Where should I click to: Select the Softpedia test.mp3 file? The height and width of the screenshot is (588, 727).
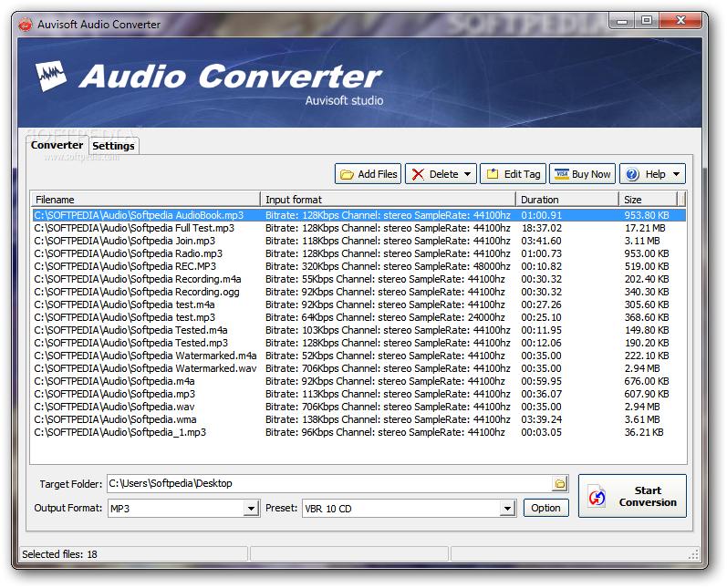[x=125, y=317]
